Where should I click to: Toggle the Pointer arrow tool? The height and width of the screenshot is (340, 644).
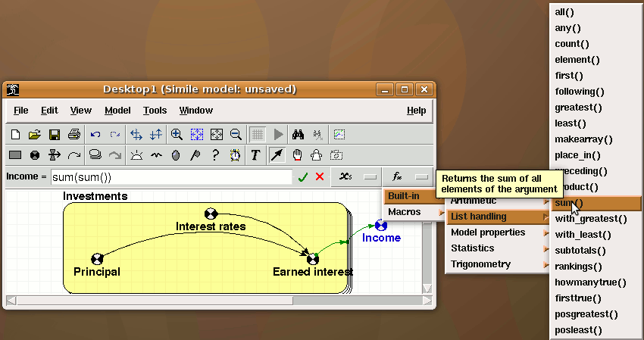pos(277,154)
